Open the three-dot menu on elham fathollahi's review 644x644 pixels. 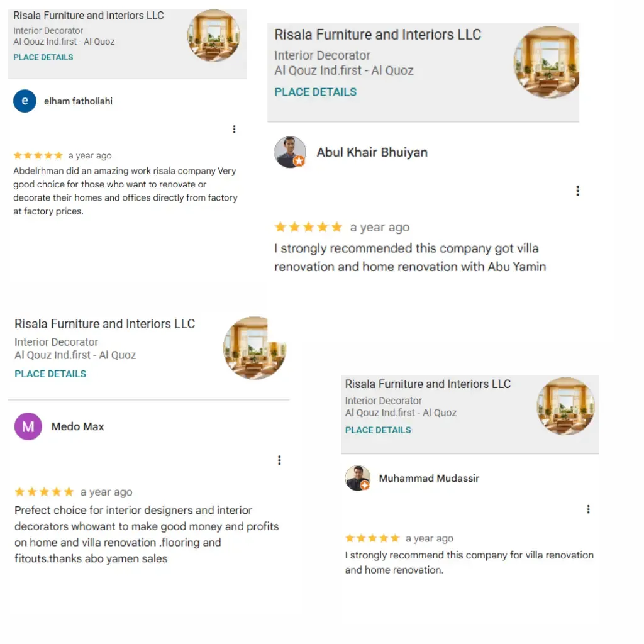(x=234, y=129)
